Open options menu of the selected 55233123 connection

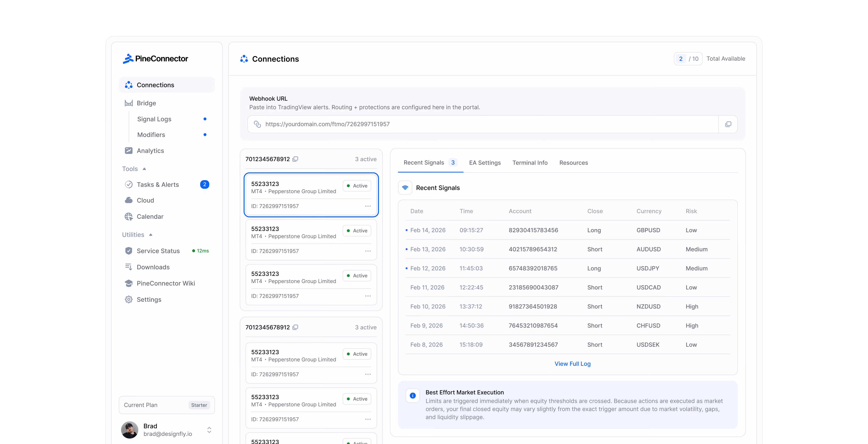point(368,206)
